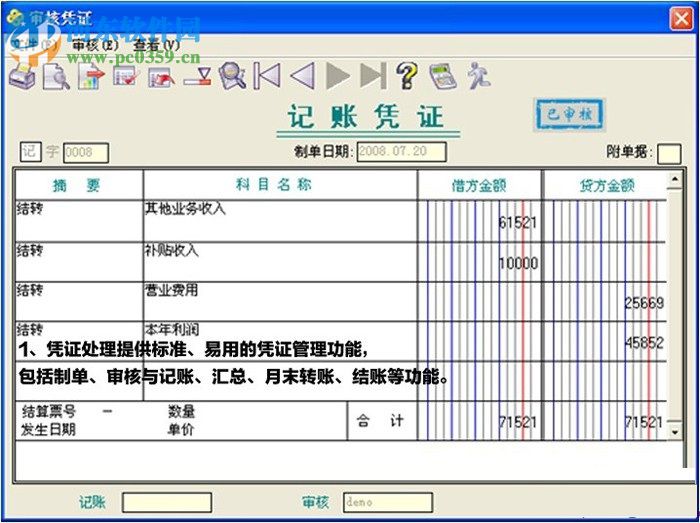
Task: Click the 记账 input field
Action: click(x=167, y=502)
